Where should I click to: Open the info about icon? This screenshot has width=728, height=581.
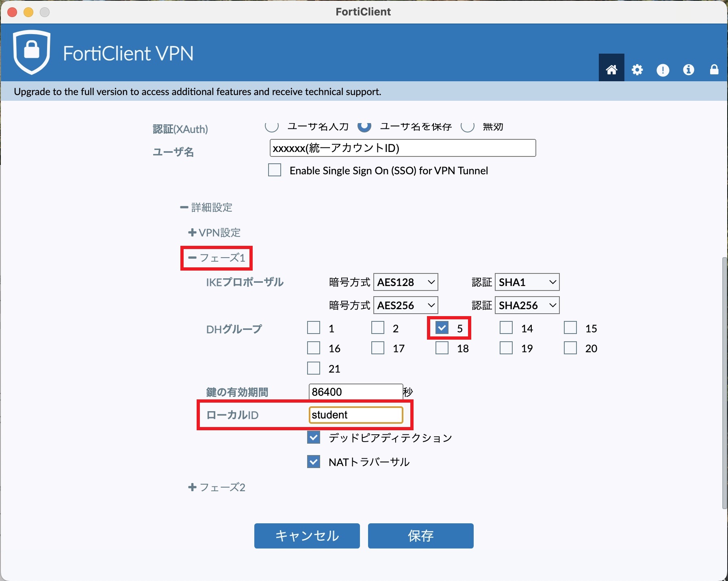(688, 69)
